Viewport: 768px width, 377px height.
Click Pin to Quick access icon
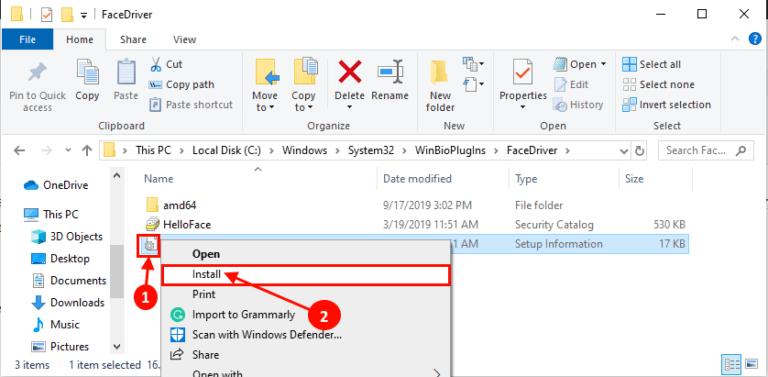pos(37,73)
